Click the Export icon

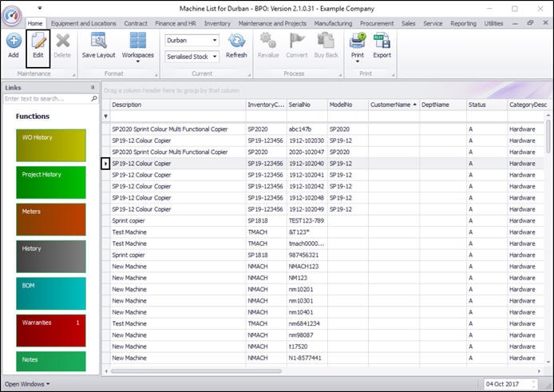click(x=382, y=46)
